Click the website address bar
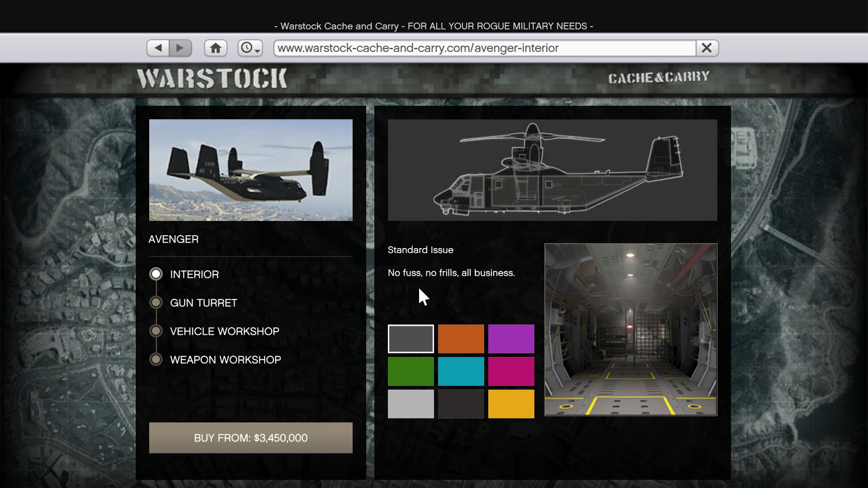 [484, 48]
